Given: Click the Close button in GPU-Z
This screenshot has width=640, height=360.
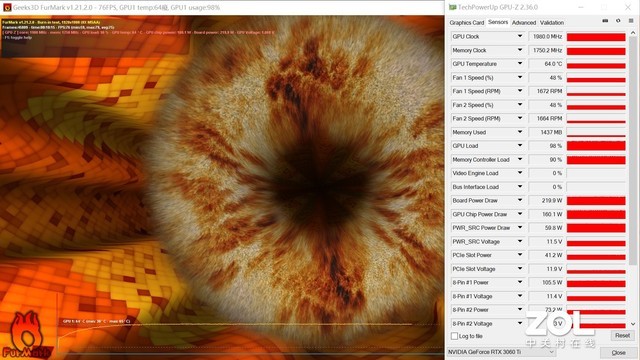Looking at the screenshot, I should click(618, 353).
